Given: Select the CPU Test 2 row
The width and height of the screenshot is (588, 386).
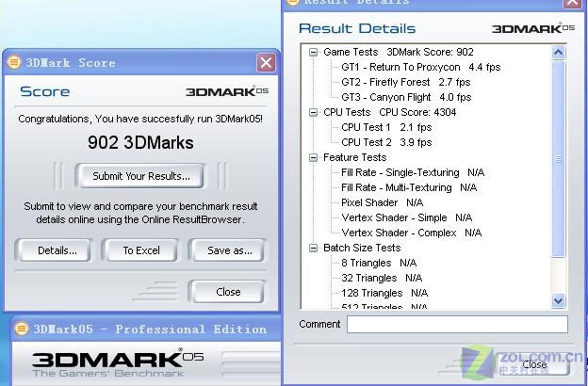Looking at the screenshot, I should click(x=386, y=142).
